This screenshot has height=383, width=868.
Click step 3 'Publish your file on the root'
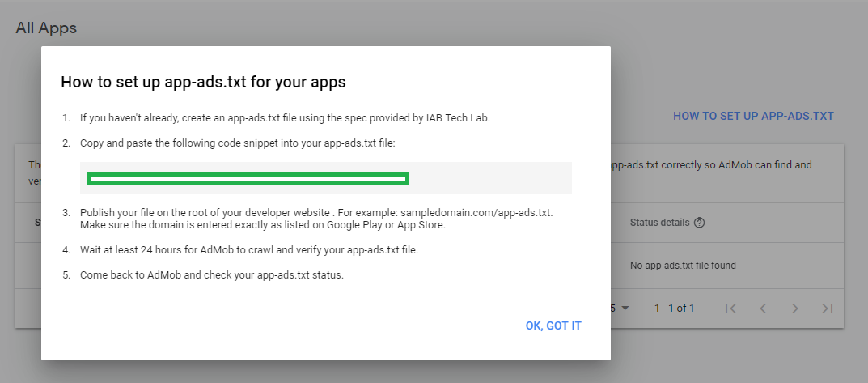pos(316,219)
